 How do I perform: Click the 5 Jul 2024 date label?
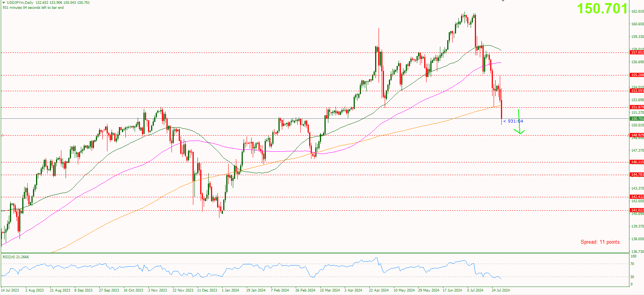pyautogui.click(x=475, y=290)
